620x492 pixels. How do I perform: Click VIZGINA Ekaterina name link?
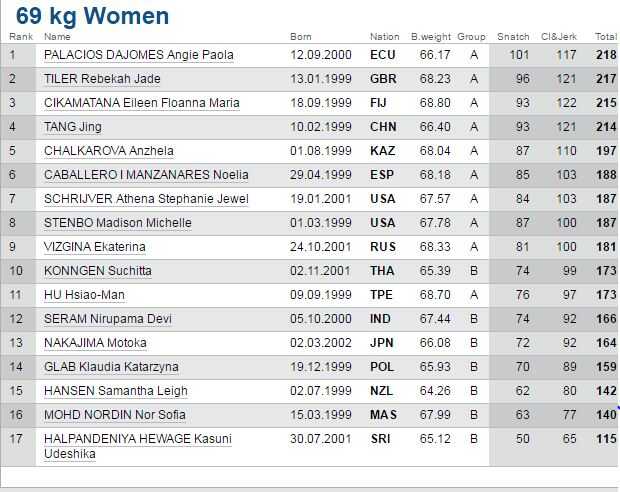[x=95, y=247]
